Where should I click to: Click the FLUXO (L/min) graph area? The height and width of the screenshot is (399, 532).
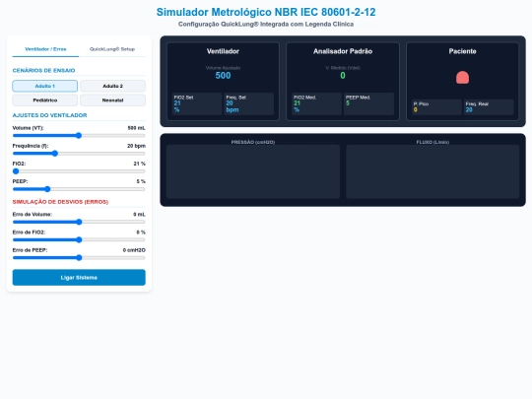[x=432, y=171]
